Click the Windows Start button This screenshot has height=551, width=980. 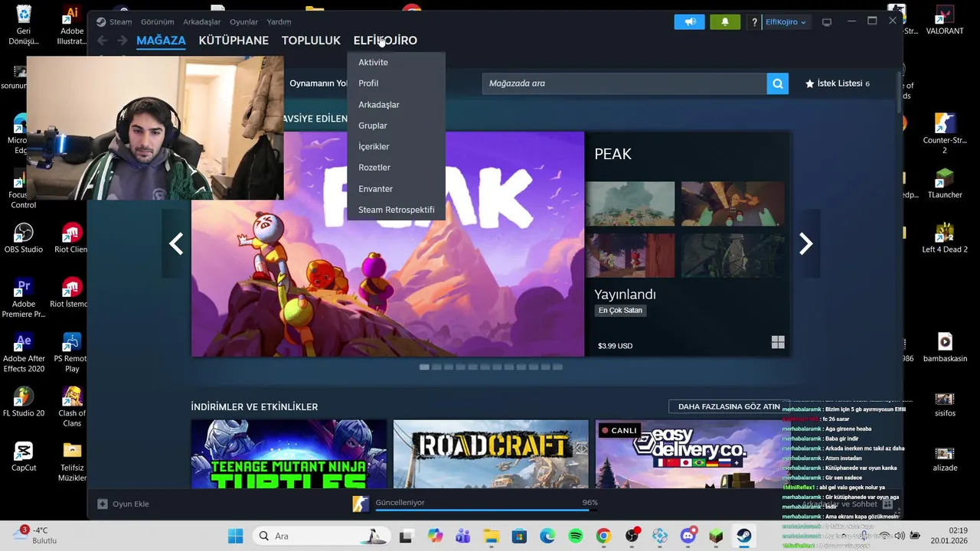(235, 536)
